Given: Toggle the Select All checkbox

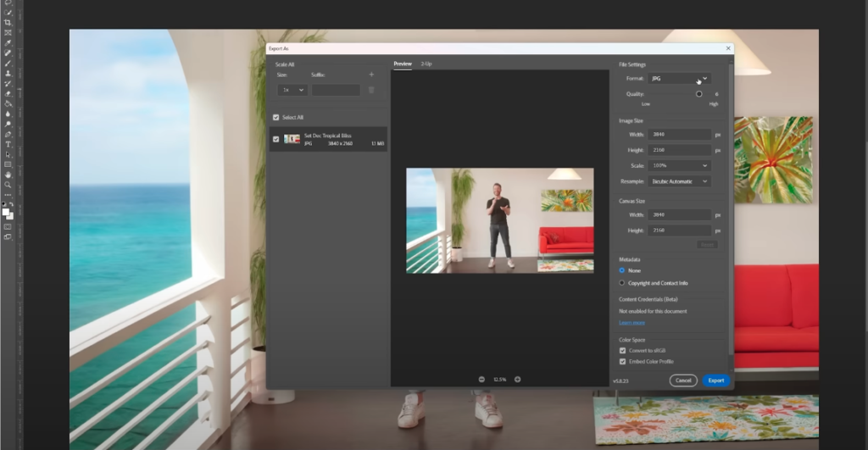Looking at the screenshot, I should [x=276, y=117].
